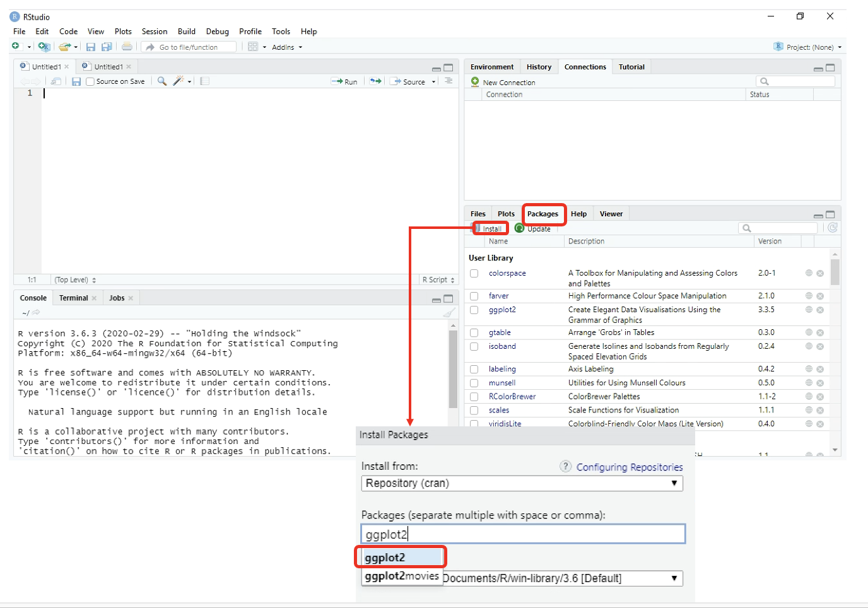This screenshot has width=868, height=608.
Task: Expand the New File dropdown arrow
Action: point(29,47)
